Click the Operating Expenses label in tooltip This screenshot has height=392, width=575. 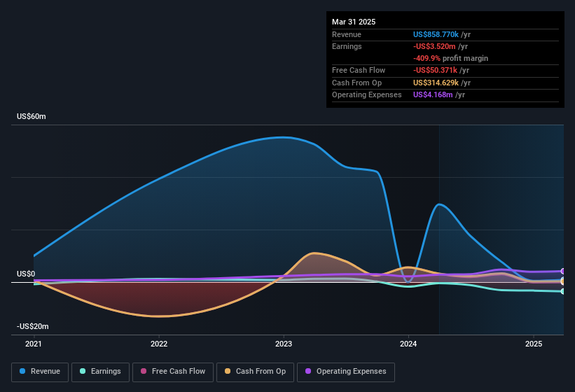367,95
